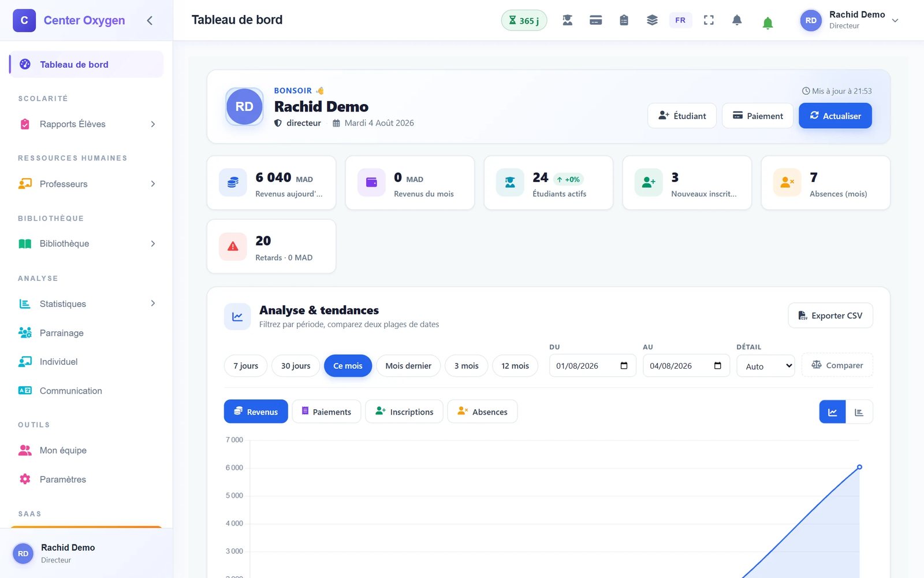Refresh data with the Actualiser button
The width and height of the screenshot is (924, 578).
click(835, 116)
